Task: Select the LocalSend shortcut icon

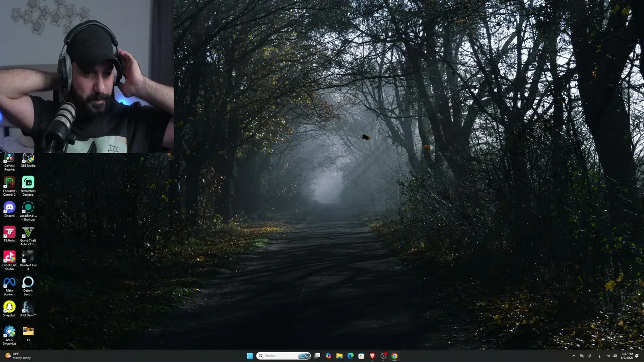Action: pos(28,211)
